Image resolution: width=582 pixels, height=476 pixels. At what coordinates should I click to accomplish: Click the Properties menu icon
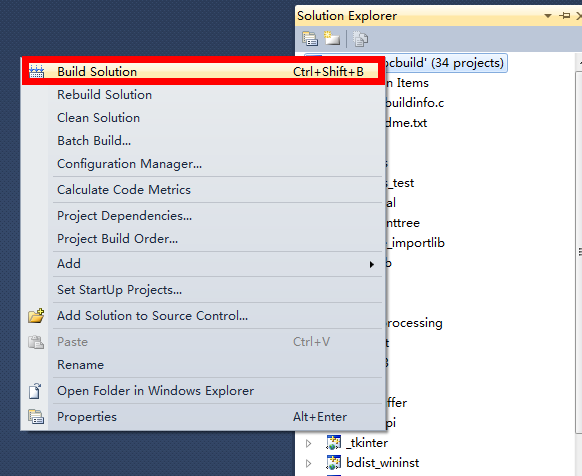point(36,417)
